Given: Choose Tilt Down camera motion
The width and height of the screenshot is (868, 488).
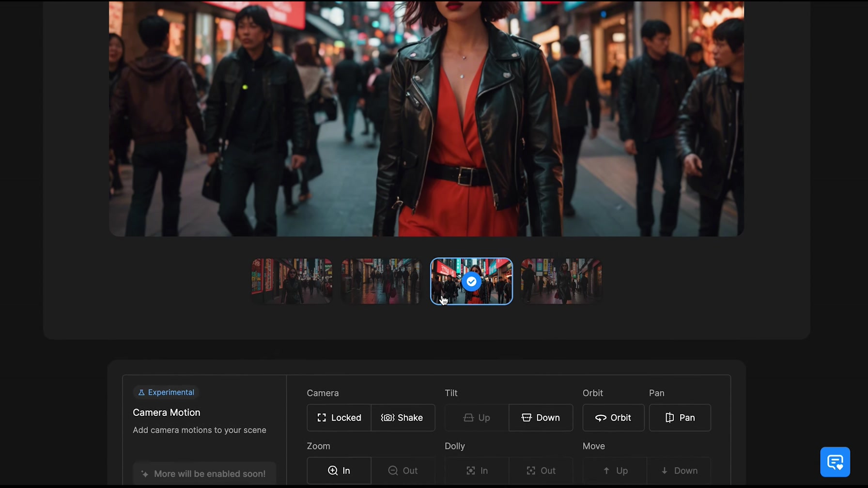Looking at the screenshot, I should (541, 418).
